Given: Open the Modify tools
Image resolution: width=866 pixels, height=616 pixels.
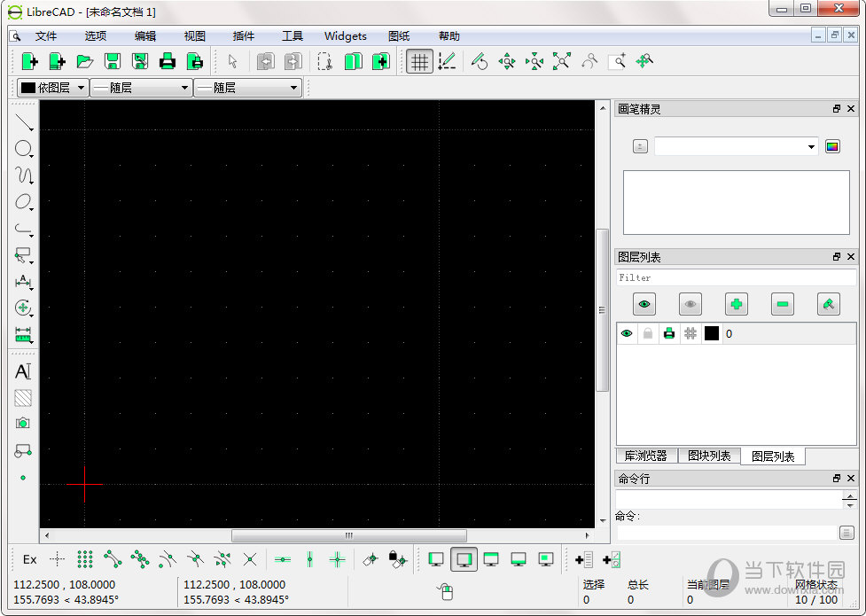Looking at the screenshot, I should click(x=23, y=308).
